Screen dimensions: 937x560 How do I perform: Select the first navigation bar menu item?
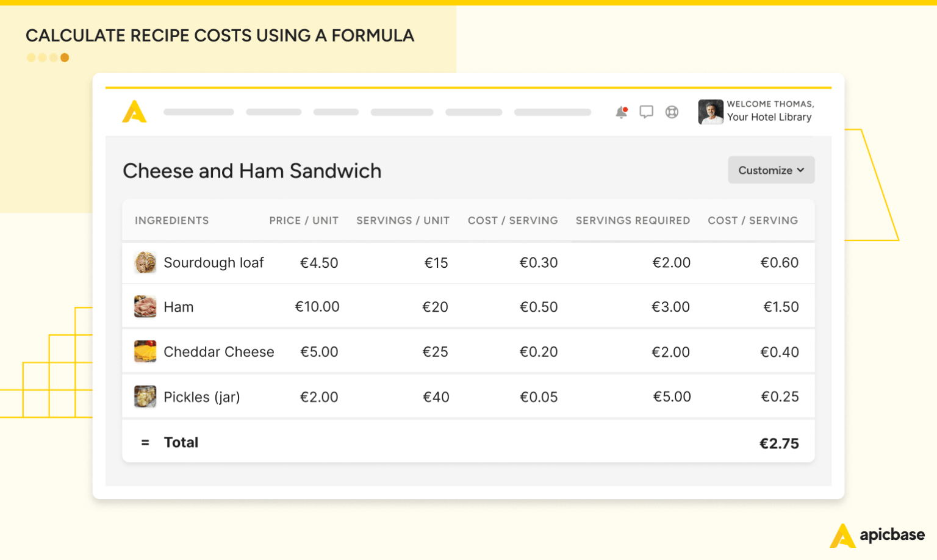[x=198, y=112]
